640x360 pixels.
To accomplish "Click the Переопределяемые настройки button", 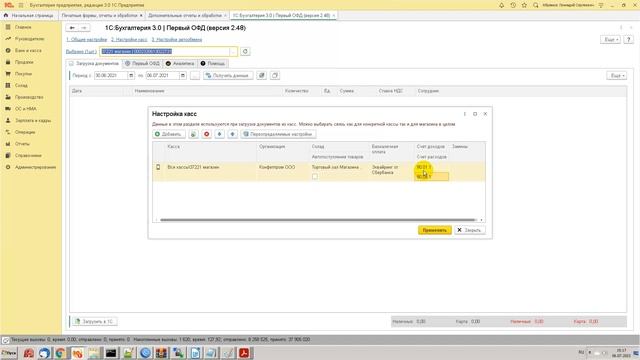I will tap(278, 134).
